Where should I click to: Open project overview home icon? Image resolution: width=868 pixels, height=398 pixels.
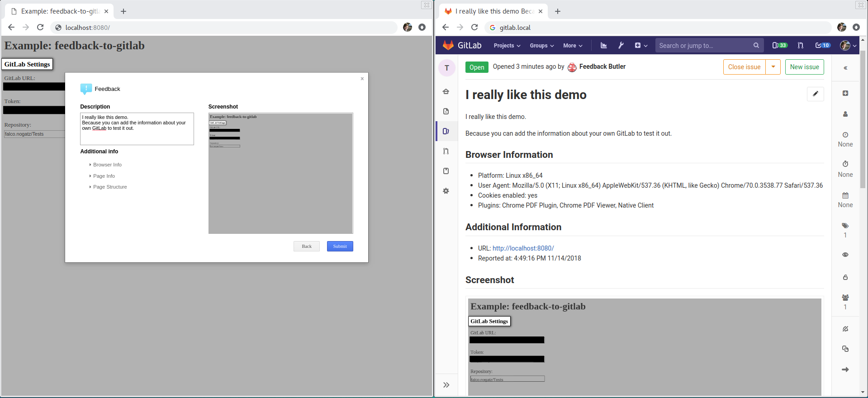[x=446, y=91]
